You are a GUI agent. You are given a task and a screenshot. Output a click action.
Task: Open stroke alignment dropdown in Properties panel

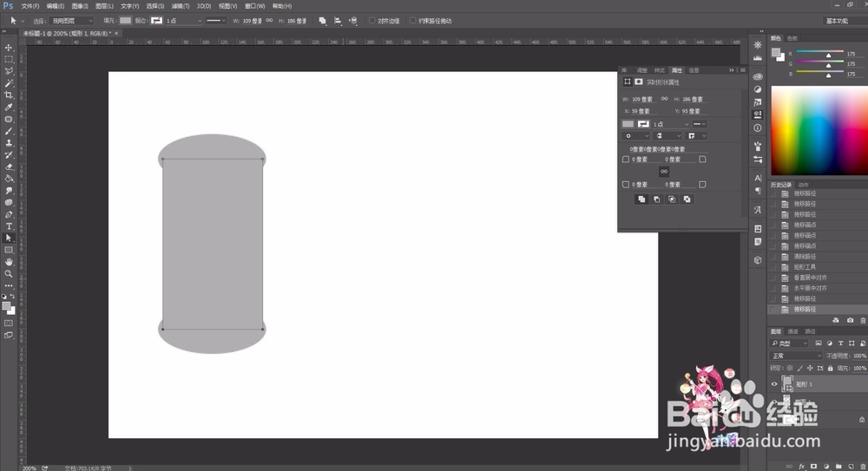tap(635, 135)
